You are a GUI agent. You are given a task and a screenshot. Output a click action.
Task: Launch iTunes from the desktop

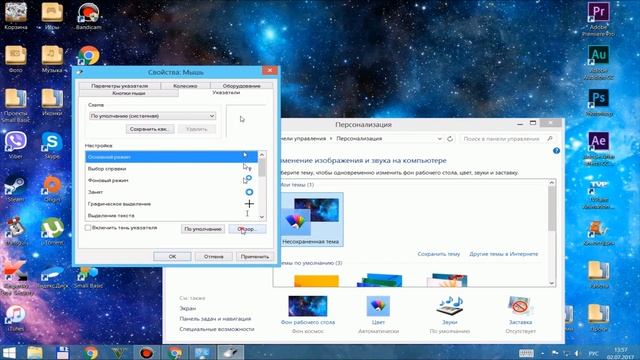coord(16,318)
